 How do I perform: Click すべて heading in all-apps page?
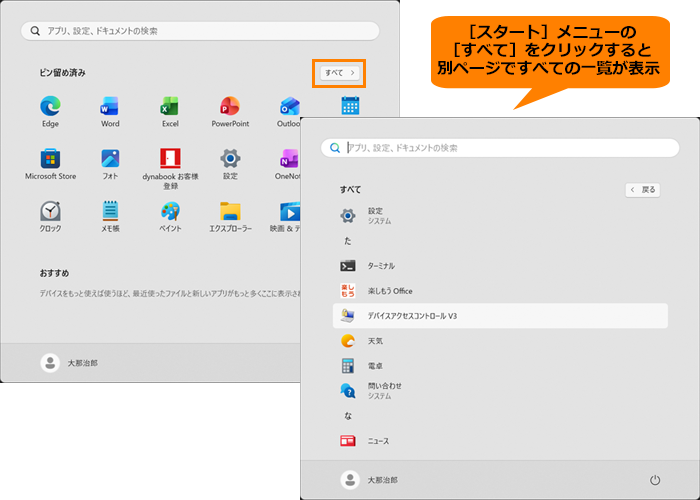click(x=350, y=190)
